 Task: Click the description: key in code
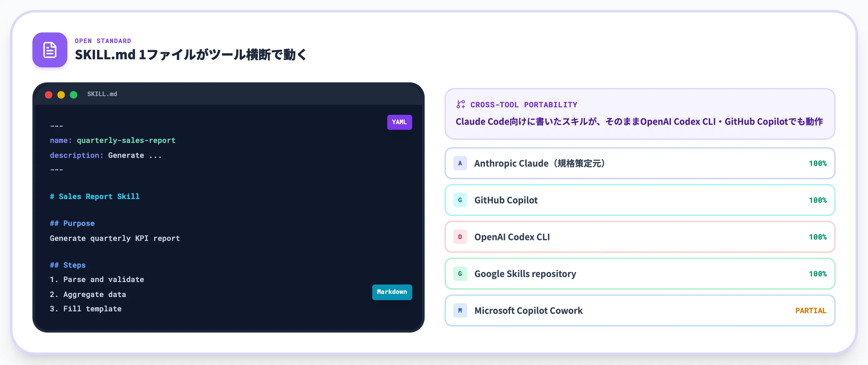coord(76,155)
